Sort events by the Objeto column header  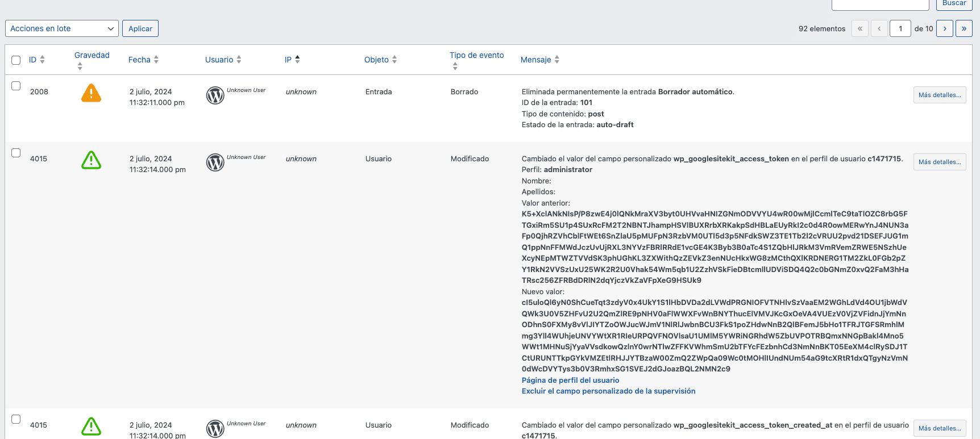coord(376,60)
